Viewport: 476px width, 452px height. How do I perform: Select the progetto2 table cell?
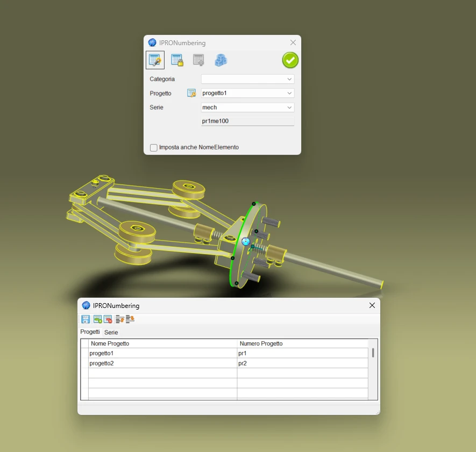pyautogui.click(x=162, y=363)
